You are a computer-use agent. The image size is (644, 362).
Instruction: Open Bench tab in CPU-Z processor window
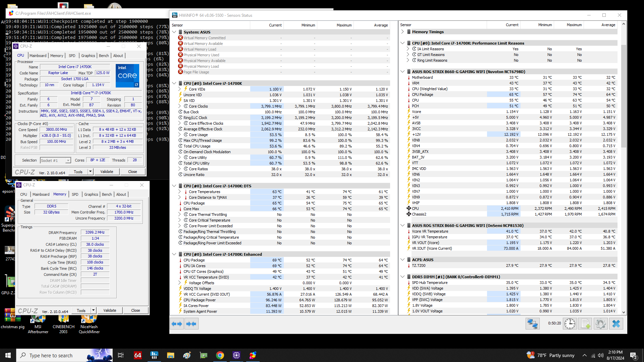pyautogui.click(x=104, y=56)
